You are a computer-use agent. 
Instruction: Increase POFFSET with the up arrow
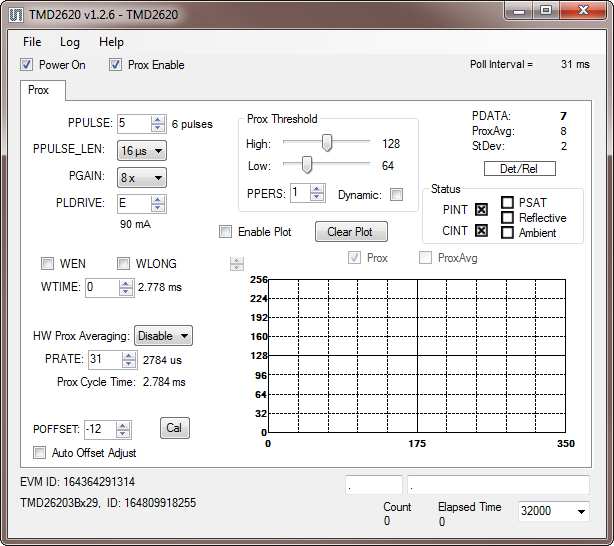point(123,426)
